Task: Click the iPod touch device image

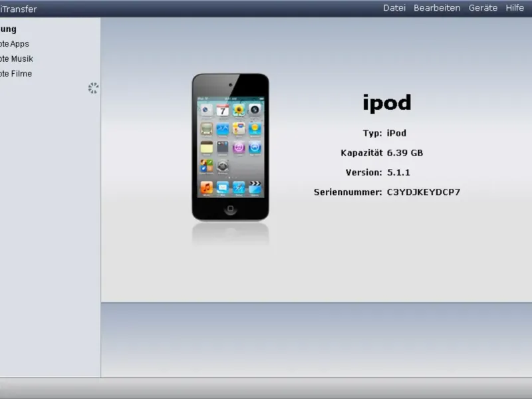Action: coord(230,147)
